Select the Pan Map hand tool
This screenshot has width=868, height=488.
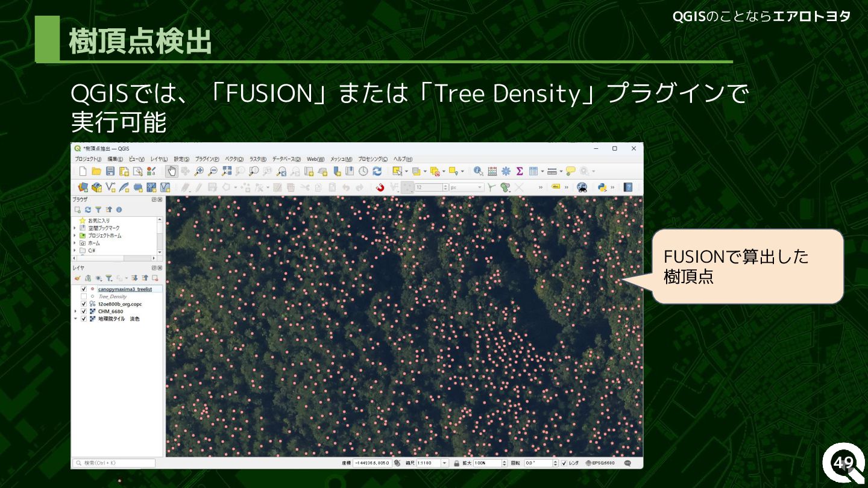pos(171,172)
